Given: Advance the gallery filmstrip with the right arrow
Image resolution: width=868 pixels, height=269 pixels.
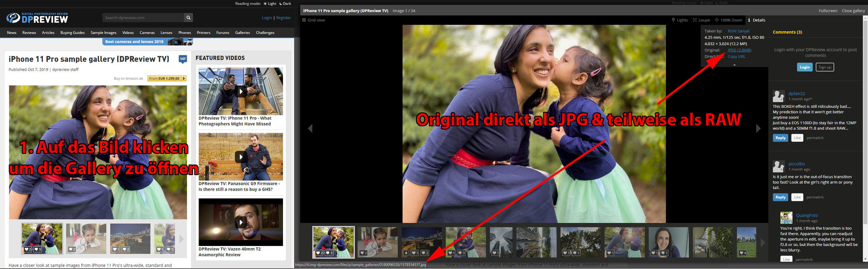Looking at the screenshot, I should pos(763,242).
